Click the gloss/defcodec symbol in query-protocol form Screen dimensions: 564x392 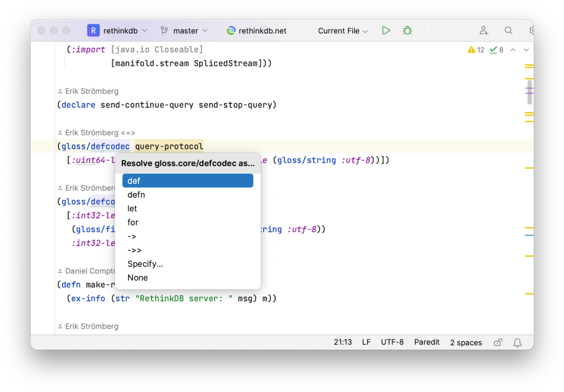click(x=96, y=146)
